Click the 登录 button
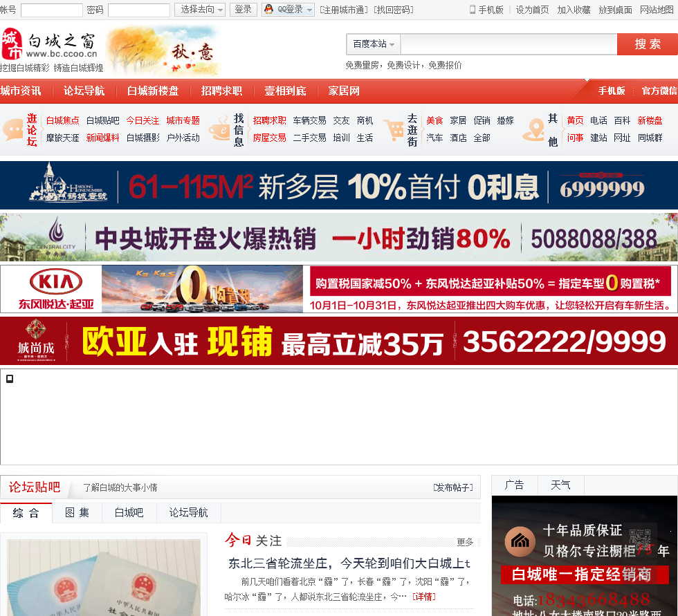The width and height of the screenshot is (678, 616). pyautogui.click(x=243, y=10)
